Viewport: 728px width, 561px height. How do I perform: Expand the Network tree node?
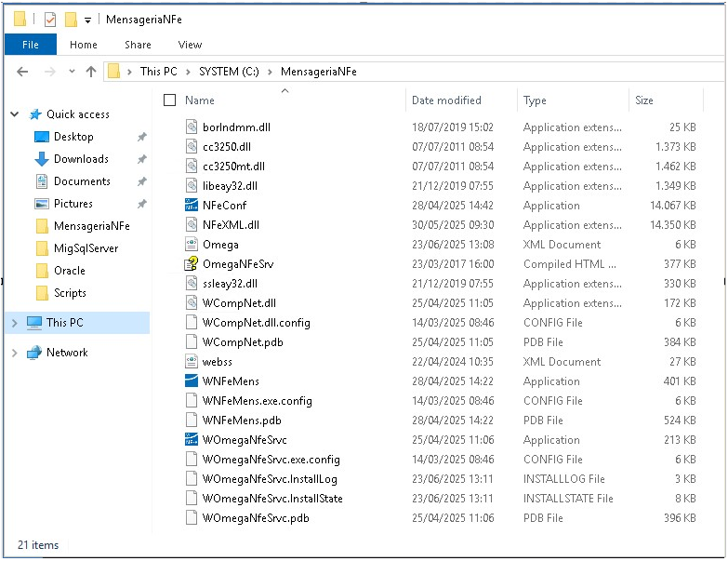tap(14, 353)
